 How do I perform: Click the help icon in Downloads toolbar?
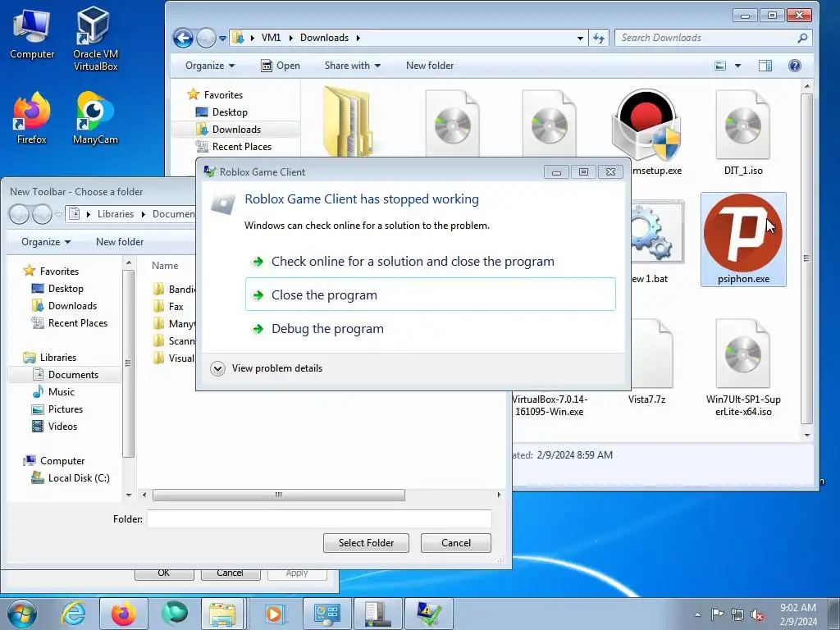794,66
